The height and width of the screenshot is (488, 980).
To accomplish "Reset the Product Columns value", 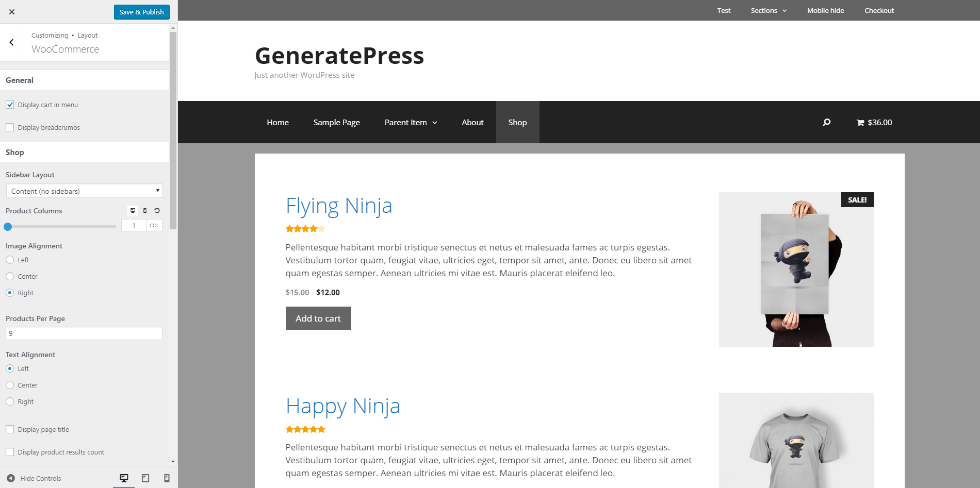I will point(157,210).
